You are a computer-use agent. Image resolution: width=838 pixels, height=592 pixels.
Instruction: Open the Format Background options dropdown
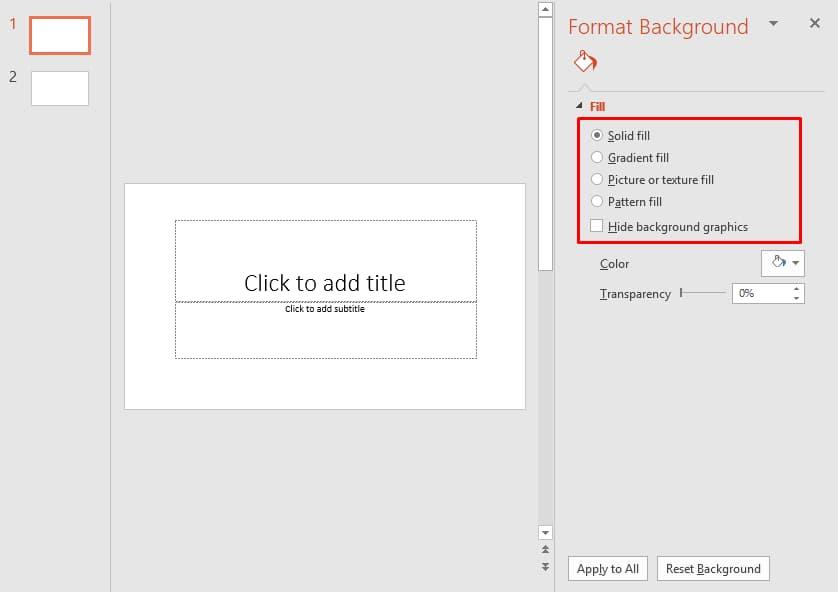click(773, 23)
